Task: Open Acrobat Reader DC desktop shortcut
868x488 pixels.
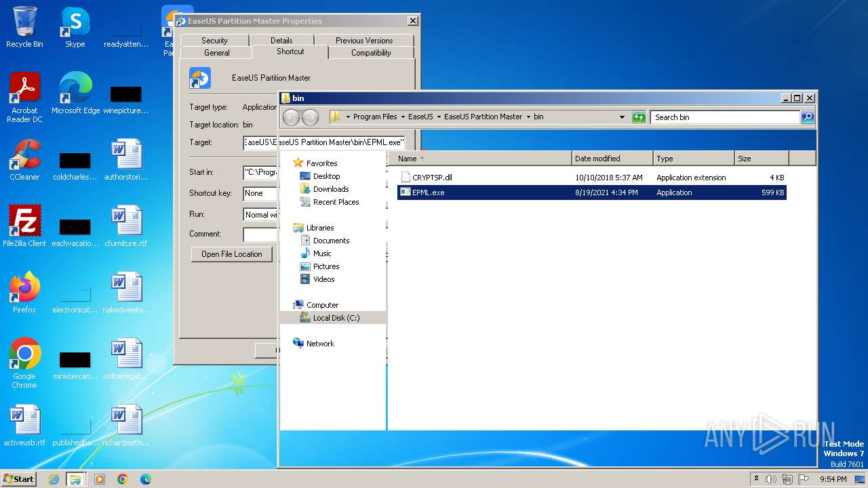Action: coord(24,98)
